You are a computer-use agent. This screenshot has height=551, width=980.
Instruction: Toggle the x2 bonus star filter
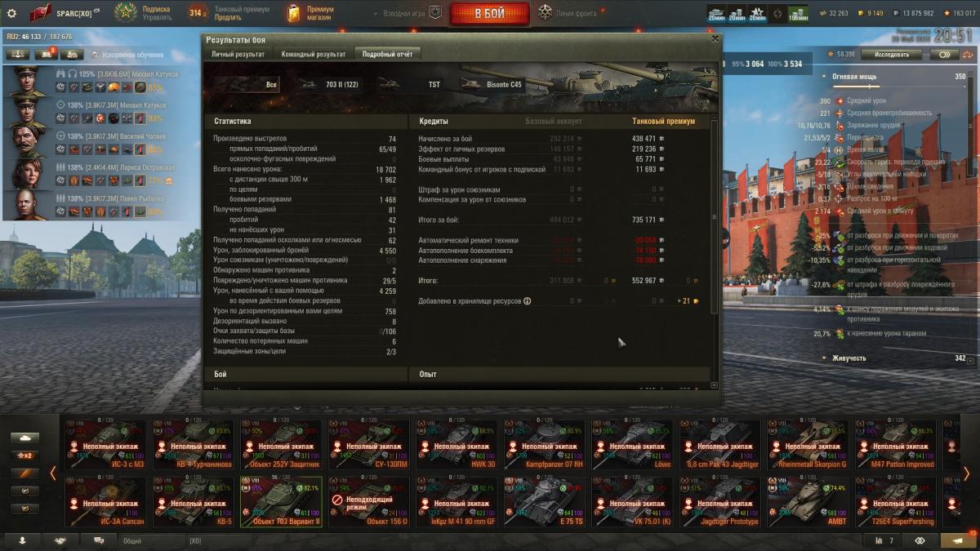24,455
